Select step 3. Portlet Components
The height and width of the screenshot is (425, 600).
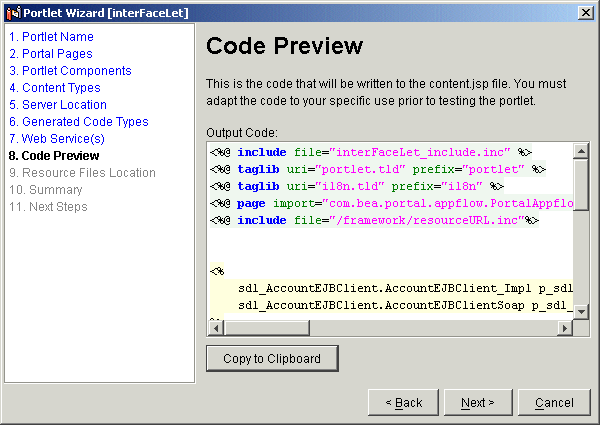coord(70,71)
